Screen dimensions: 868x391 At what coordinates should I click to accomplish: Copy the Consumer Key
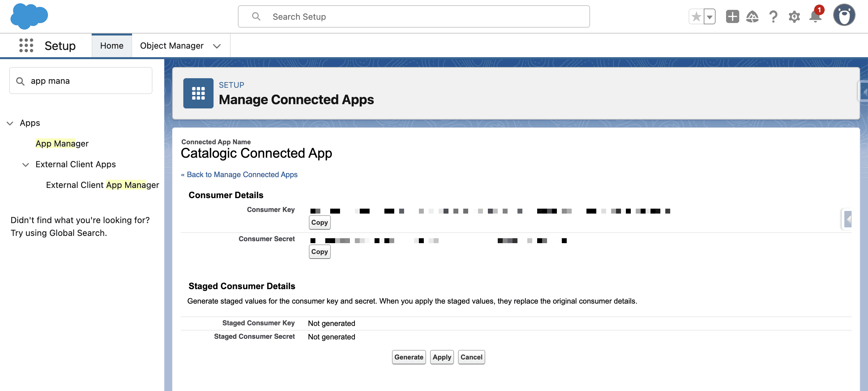[x=319, y=222]
